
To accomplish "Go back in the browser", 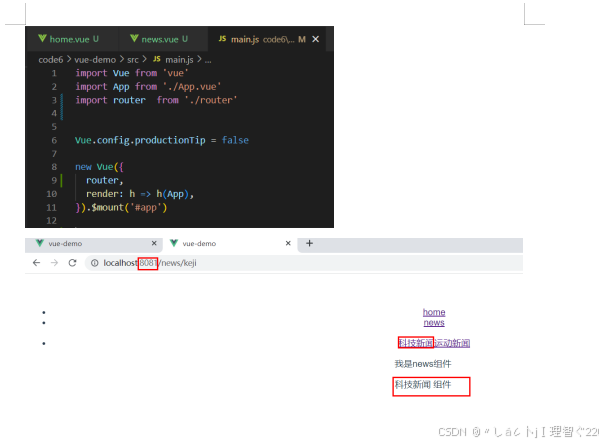I will [x=37, y=263].
